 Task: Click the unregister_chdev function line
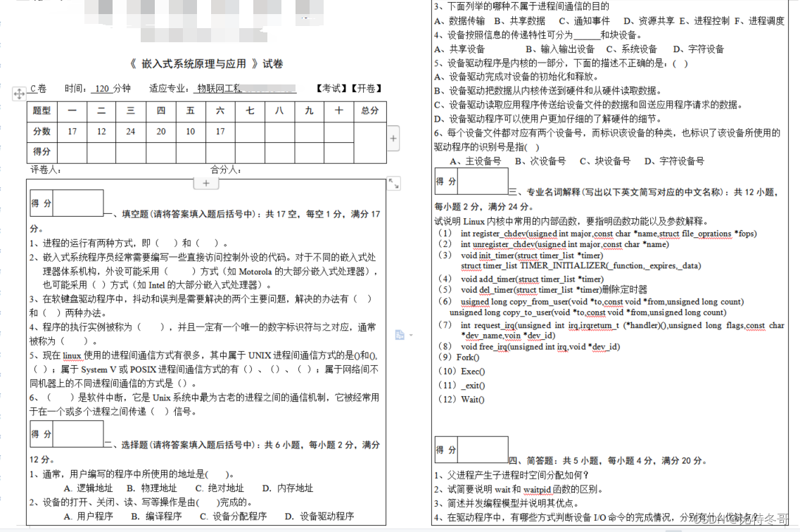click(554, 244)
